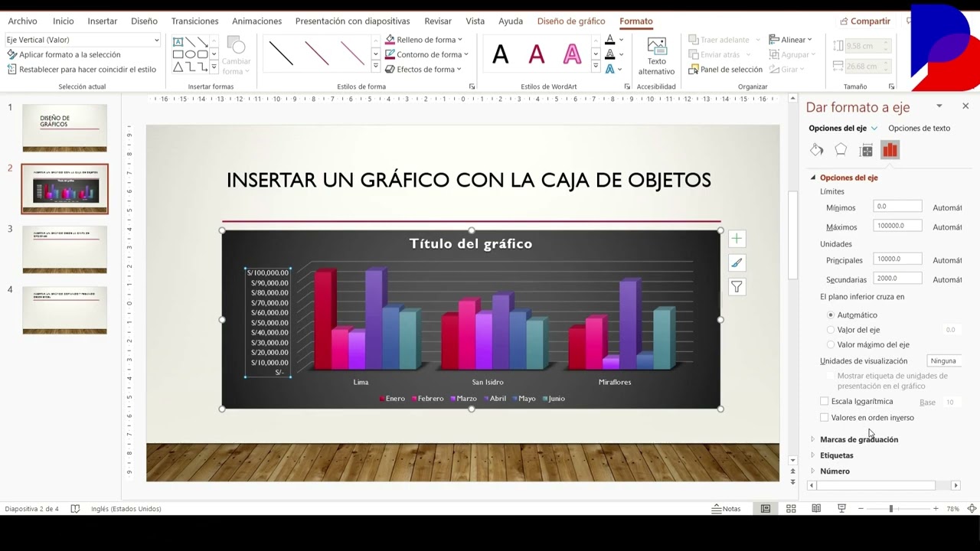Select slide 3 thumbnail
Image resolution: width=980 pixels, height=551 pixels.
65,249
